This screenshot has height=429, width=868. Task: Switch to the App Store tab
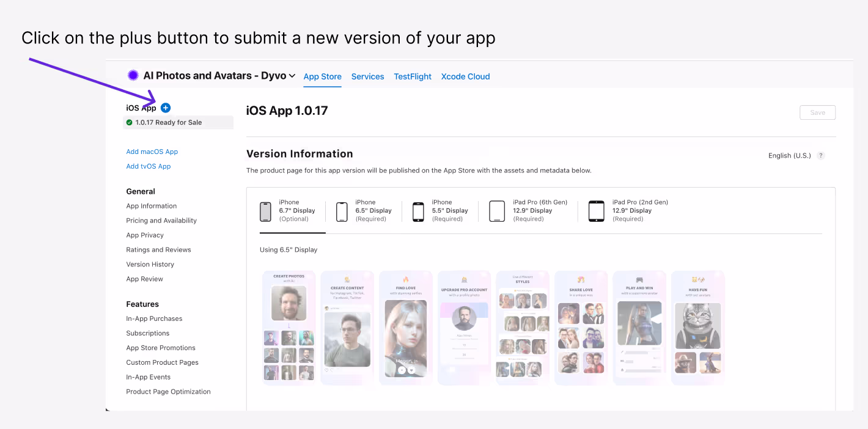click(323, 76)
